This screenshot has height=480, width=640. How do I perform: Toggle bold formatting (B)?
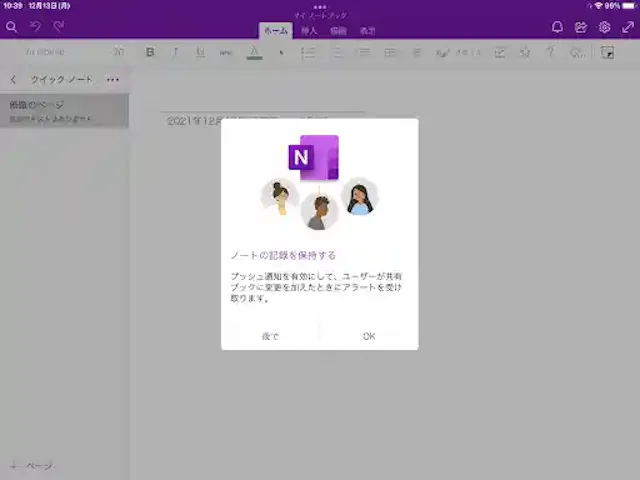pyautogui.click(x=150, y=52)
